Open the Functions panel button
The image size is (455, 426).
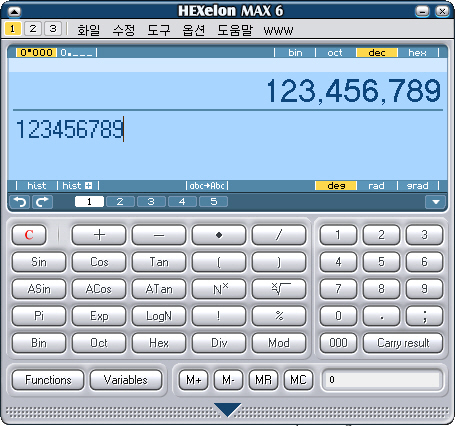click(48, 380)
